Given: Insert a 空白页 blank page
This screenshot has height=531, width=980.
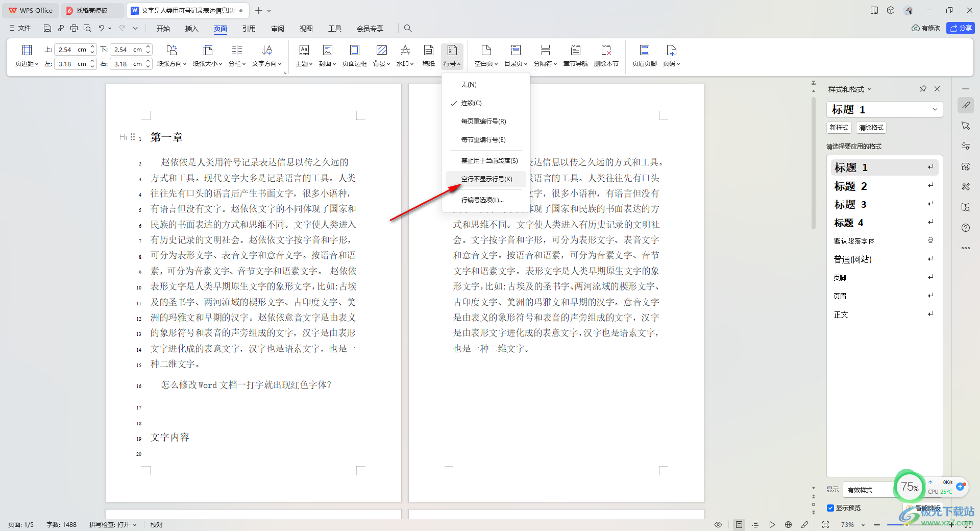Looking at the screenshot, I should pyautogui.click(x=486, y=56).
